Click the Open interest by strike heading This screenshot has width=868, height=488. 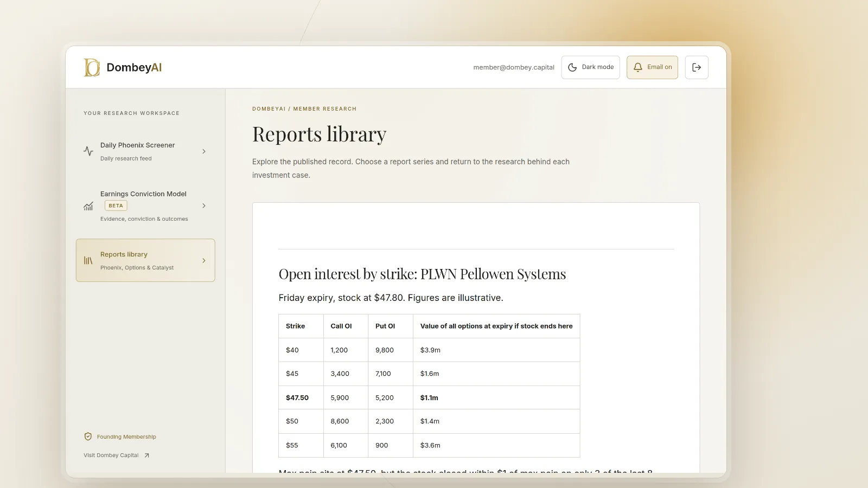(x=422, y=274)
